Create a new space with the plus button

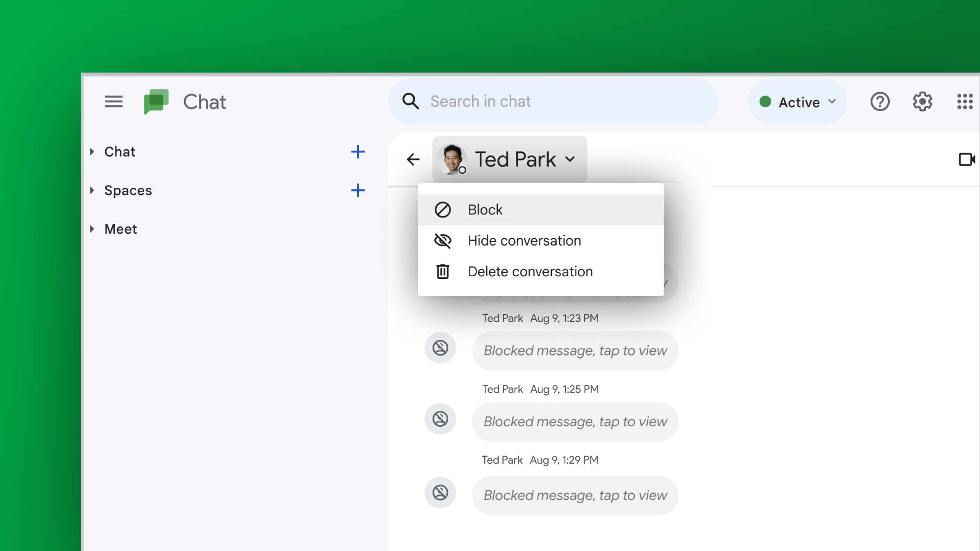[358, 190]
